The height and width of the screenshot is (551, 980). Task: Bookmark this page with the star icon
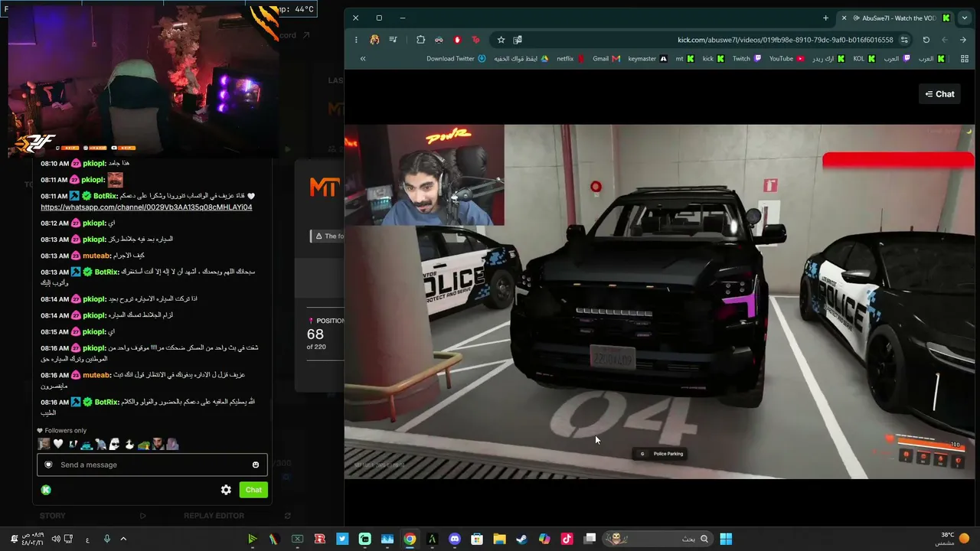501,40
